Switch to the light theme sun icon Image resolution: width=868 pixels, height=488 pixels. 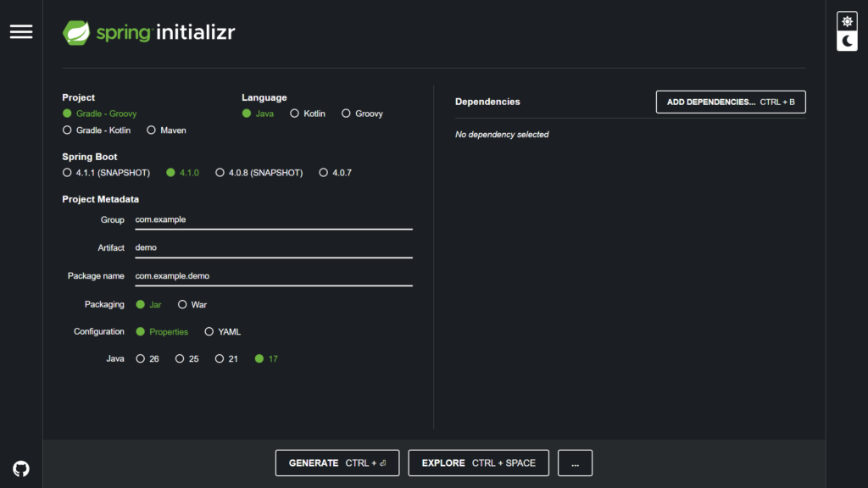[847, 21]
